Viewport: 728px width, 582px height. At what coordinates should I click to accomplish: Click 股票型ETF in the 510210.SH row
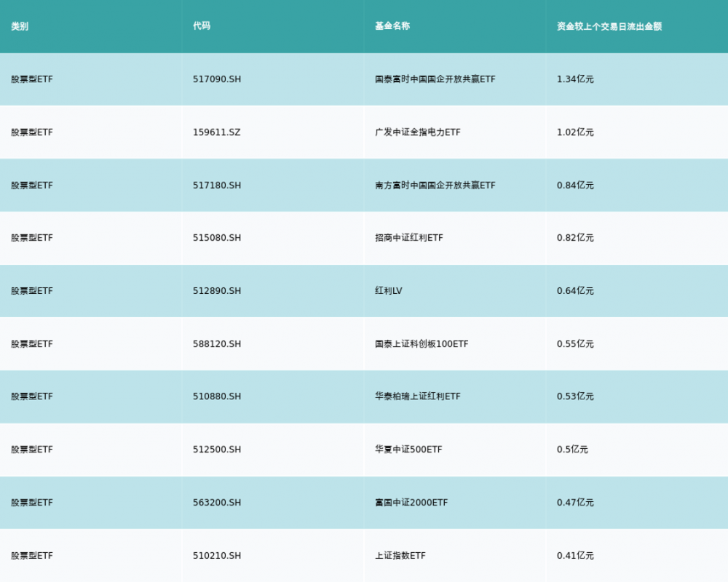pyautogui.click(x=32, y=556)
